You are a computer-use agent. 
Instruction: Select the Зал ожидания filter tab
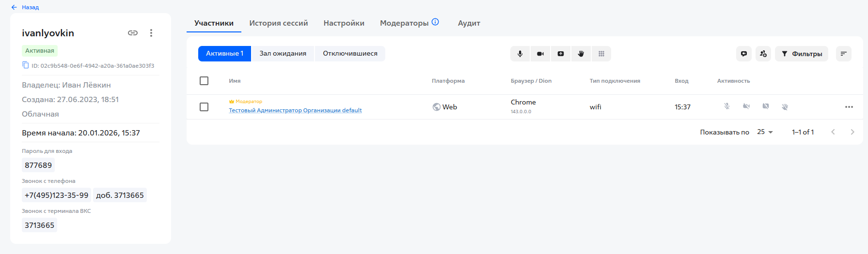pyautogui.click(x=283, y=54)
